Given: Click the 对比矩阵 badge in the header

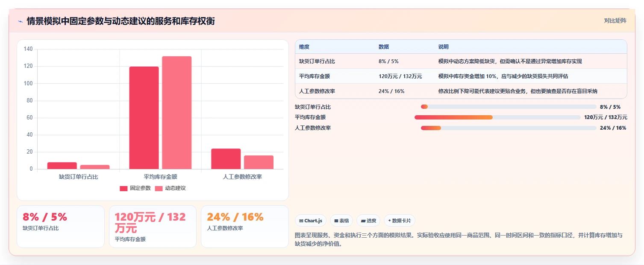Looking at the screenshot, I should [x=615, y=20].
